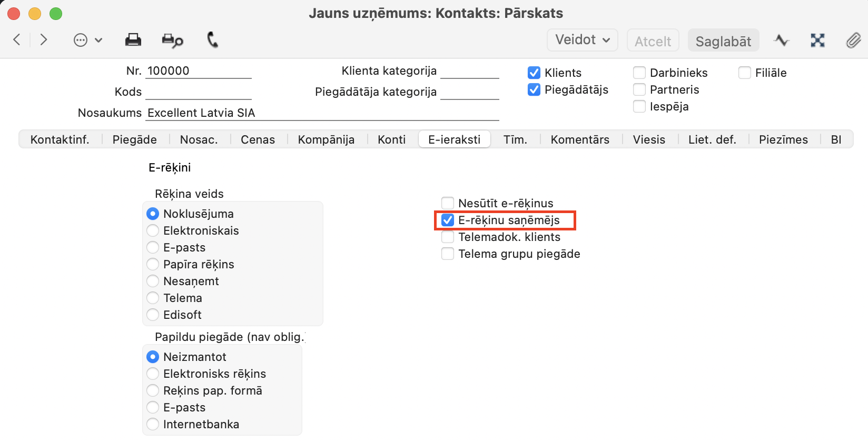The image size is (868, 443).
Task: Go to the previous record arrow
Action: pyautogui.click(x=17, y=39)
